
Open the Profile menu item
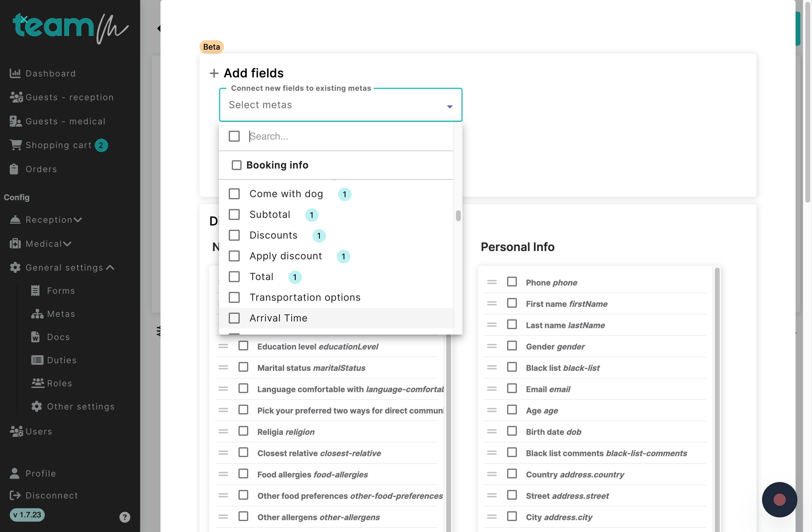click(x=40, y=473)
